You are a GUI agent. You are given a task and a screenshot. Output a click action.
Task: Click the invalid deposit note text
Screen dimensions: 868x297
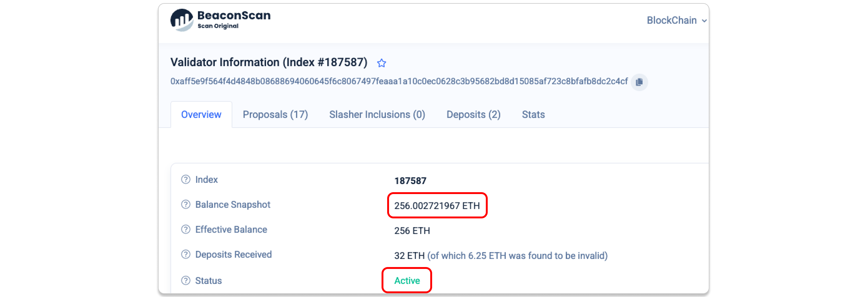point(517,256)
